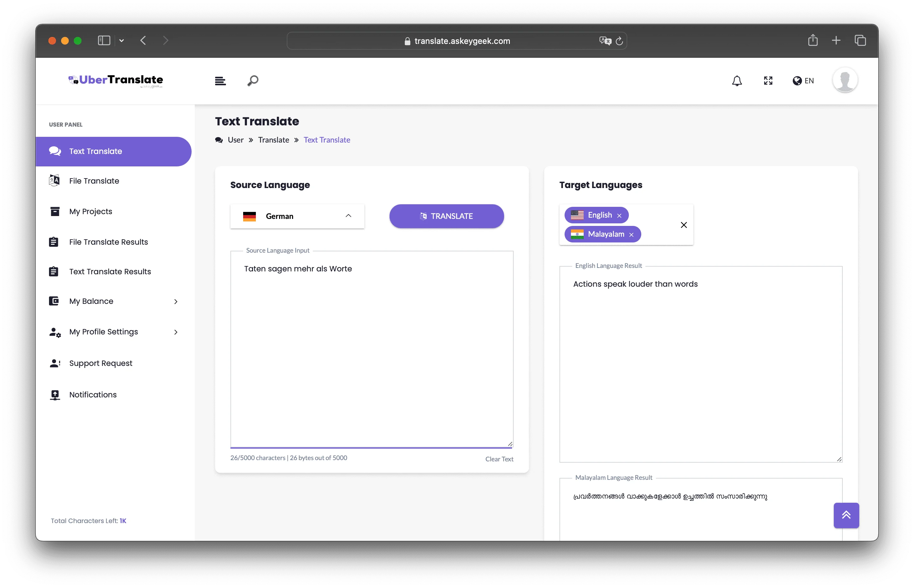The width and height of the screenshot is (914, 588).
Task: Click the Malayalam Language Result textarea
Action: click(x=700, y=509)
